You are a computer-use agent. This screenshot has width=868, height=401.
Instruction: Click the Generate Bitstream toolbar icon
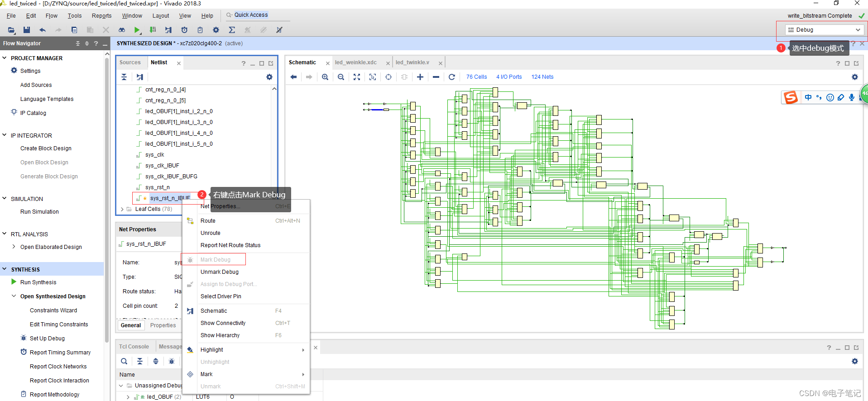(153, 30)
